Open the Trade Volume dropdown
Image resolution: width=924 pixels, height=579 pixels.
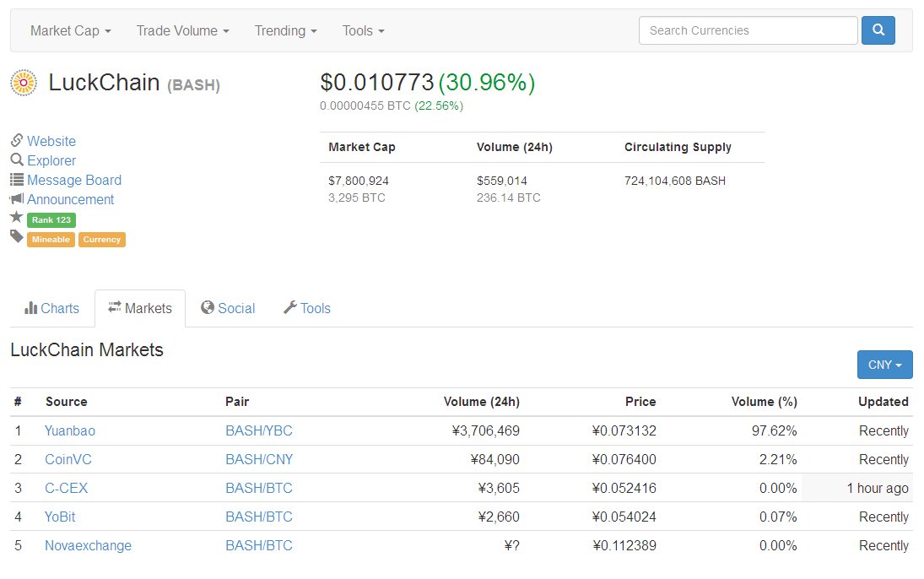click(181, 30)
